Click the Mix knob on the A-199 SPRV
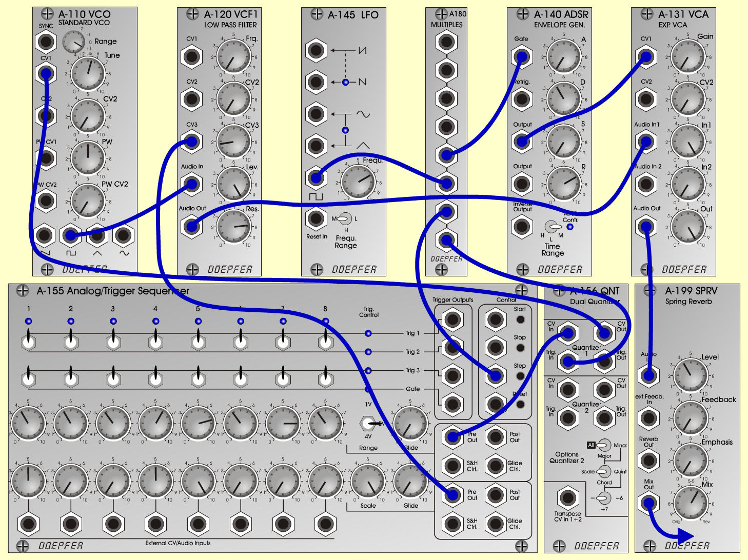 point(691,503)
